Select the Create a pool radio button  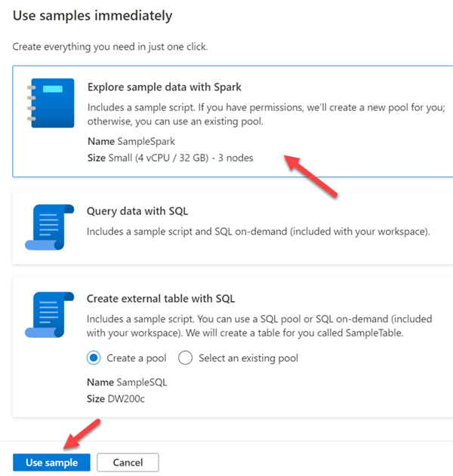94,358
